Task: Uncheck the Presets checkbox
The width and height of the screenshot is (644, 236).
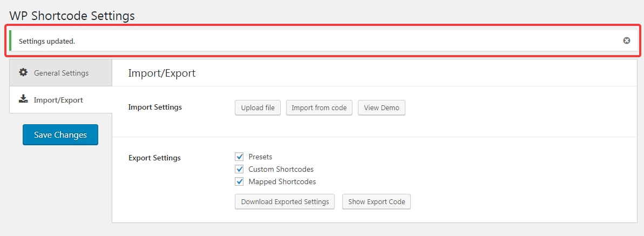Action: 240,157
